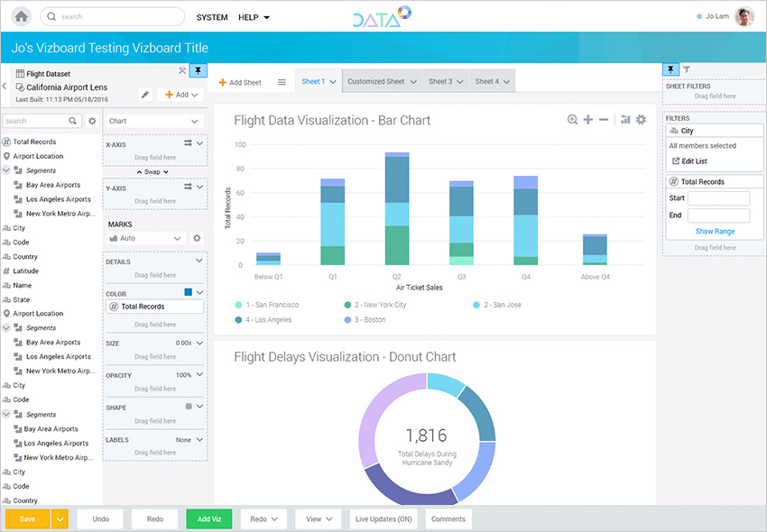This screenshot has height=532, width=767.
Task: Collapse the first Segments tree node
Action: [6, 170]
